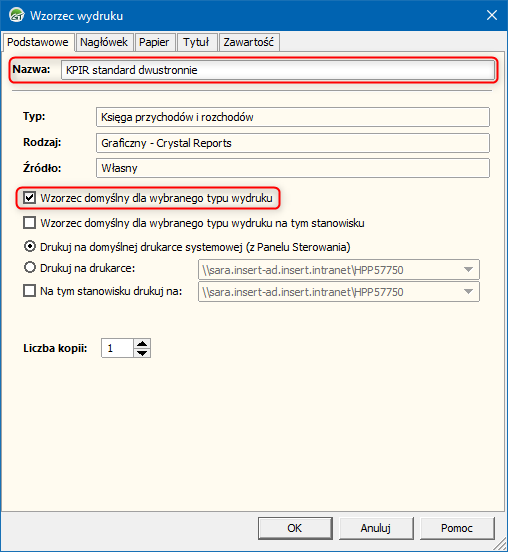The width and height of the screenshot is (508, 552).
Task: Click the Liczba kopii number field
Action: [117, 348]
